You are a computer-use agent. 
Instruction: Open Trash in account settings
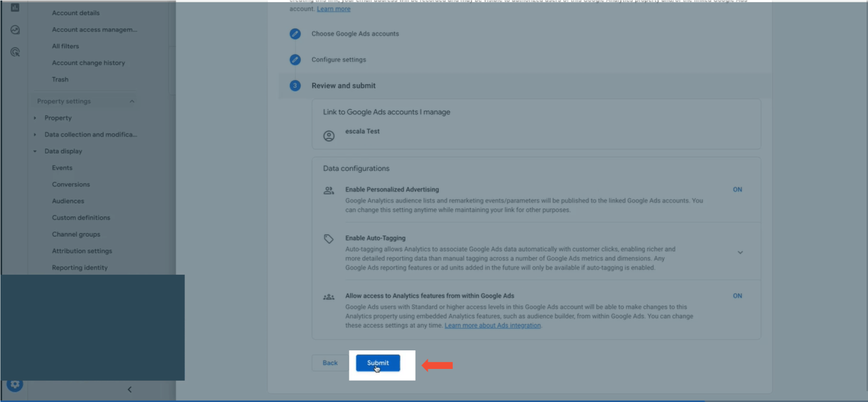point(60,80)
